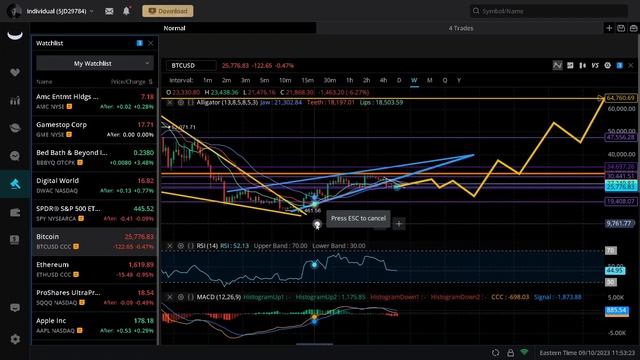
Task: Open the chat bubble icon in the left sidebar
Action: [15, 156]
